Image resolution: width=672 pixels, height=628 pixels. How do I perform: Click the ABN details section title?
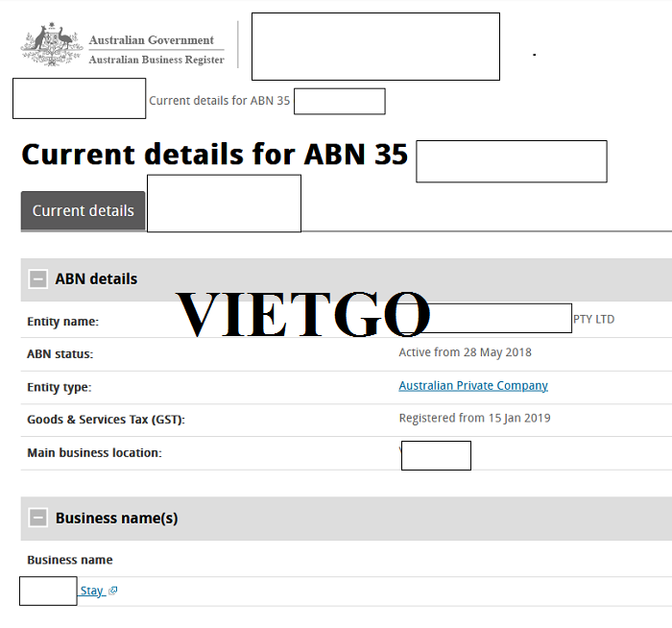(x=96, y=279)
